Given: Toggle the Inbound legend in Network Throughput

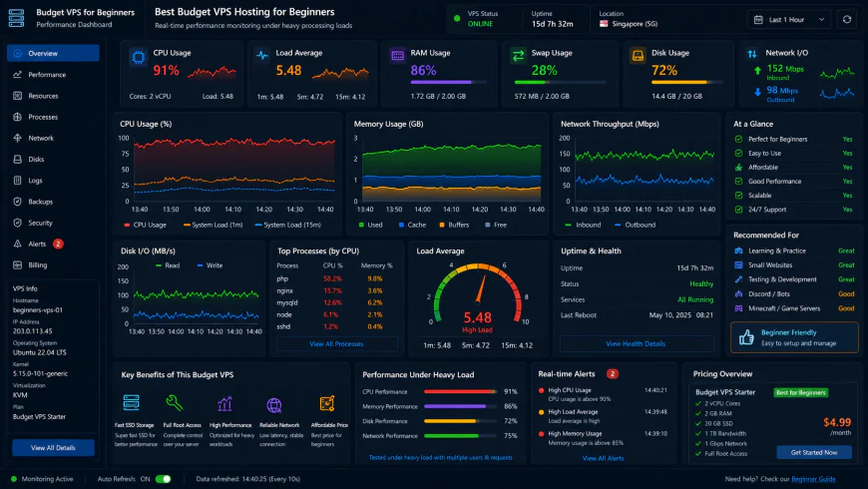Looking at the screenshot, I should [583, 225].
